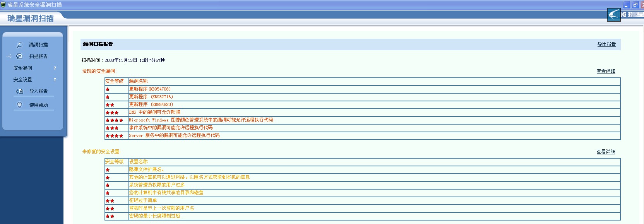This screenshot has width=644, height=224.
Task: Click the 密码过于简单 setting
Action: pyautogui.click(x=143, y=200)
